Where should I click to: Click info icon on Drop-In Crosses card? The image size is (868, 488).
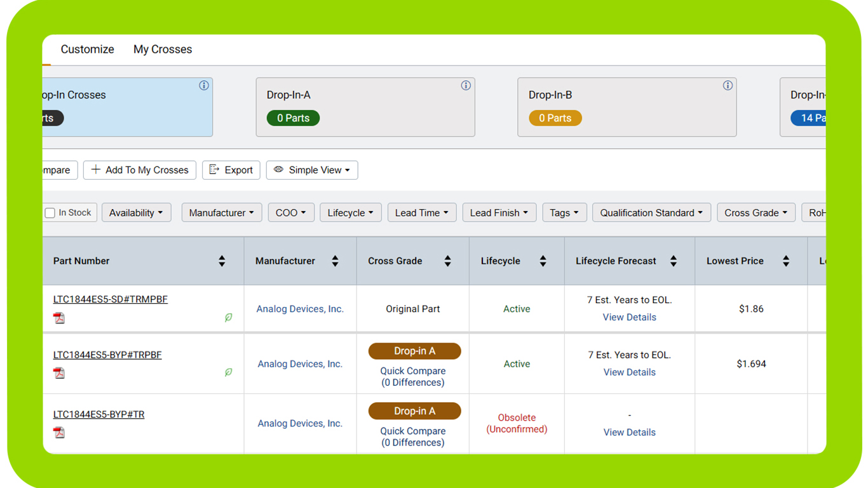coord(204,86)
